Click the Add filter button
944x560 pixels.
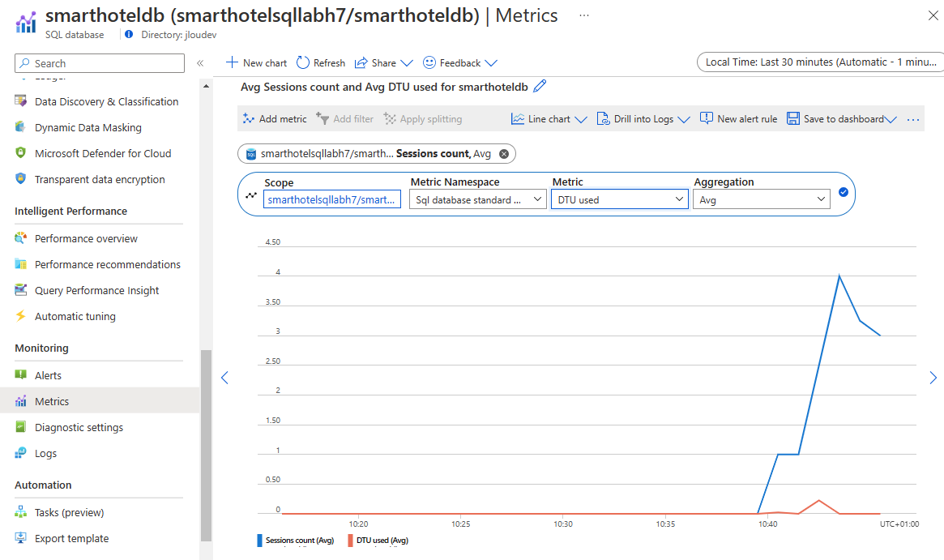tap(345, 119)
